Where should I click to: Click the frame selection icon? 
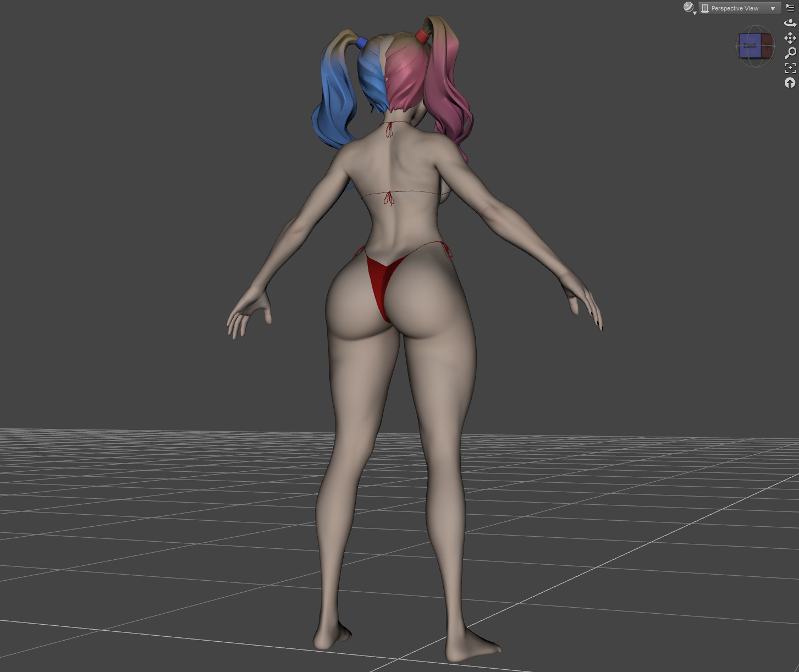point(790,68)
